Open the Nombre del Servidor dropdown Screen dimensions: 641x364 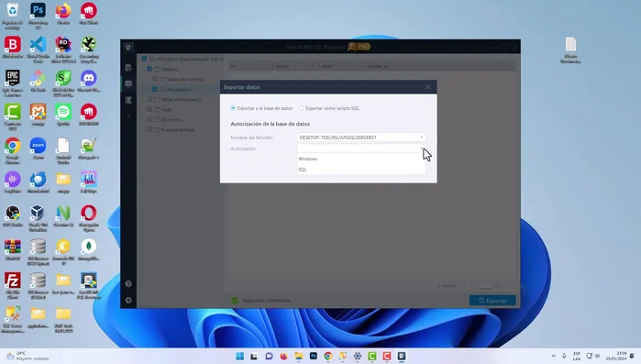[x=361, y=138]
